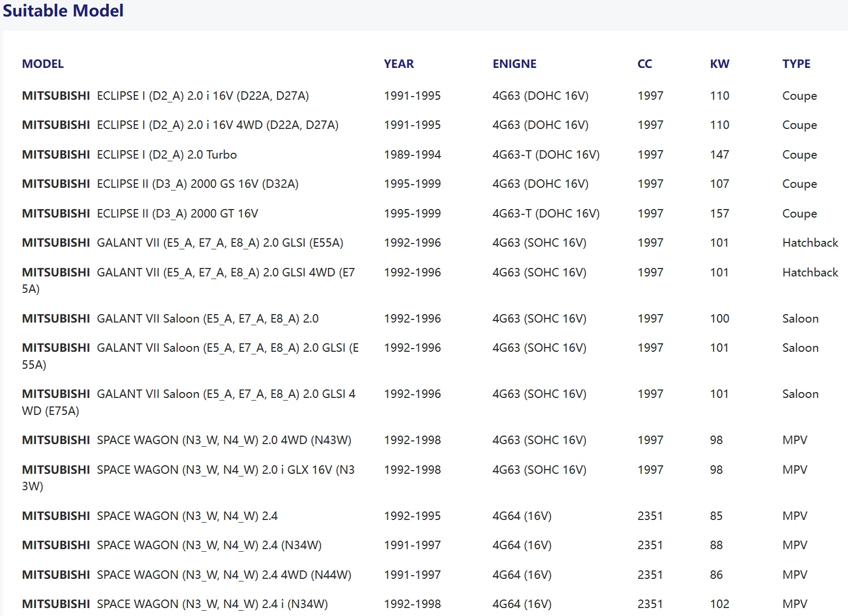Select 'ECLIPSE I (D2_A) 2.0 Turbo' model
Screen dimensions: 848x616
point(129,154)
